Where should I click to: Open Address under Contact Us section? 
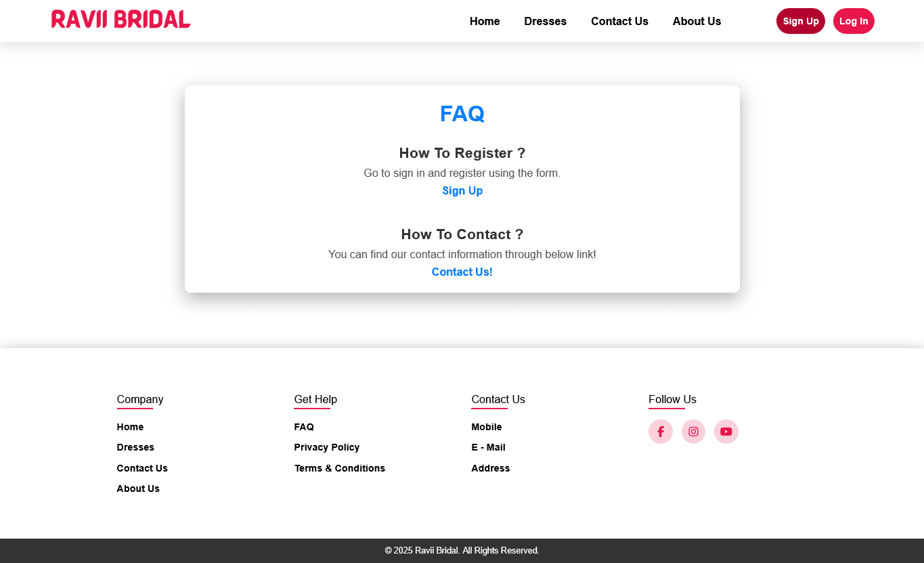[x=491, y=468]
